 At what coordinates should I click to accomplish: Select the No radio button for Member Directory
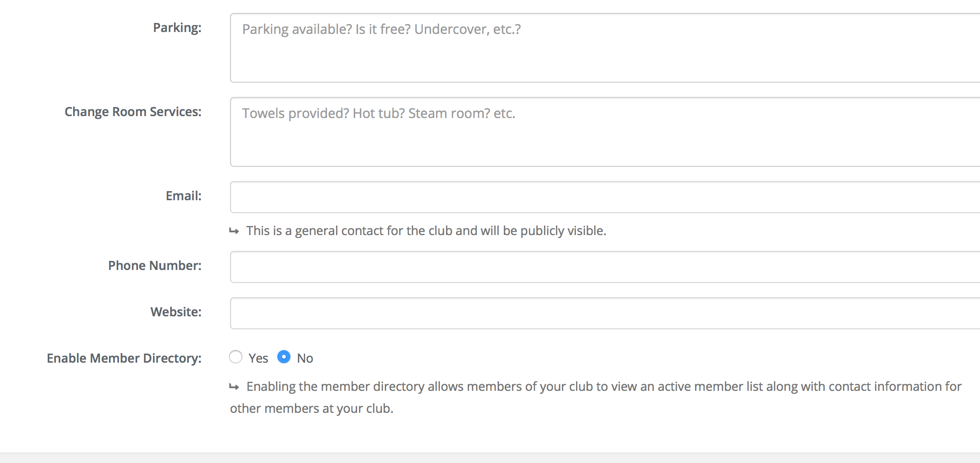284,357
